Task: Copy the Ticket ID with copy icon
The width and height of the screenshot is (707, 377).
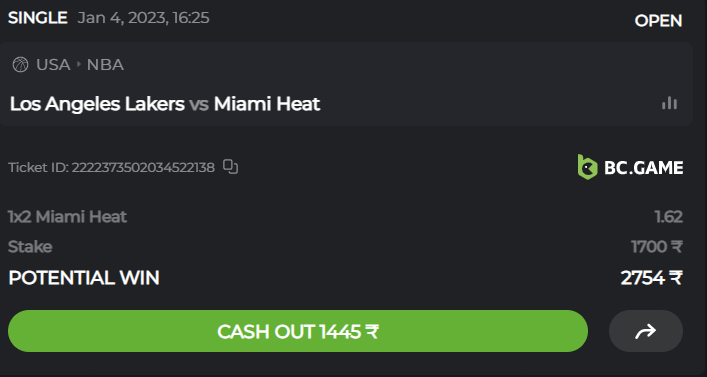Action: (x=230, y=167)
